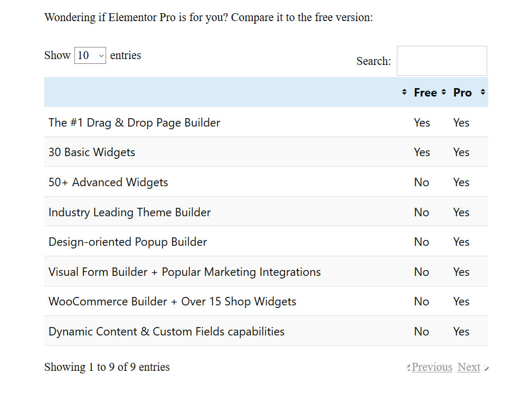Go to Previous page of entries

(431, 367)
